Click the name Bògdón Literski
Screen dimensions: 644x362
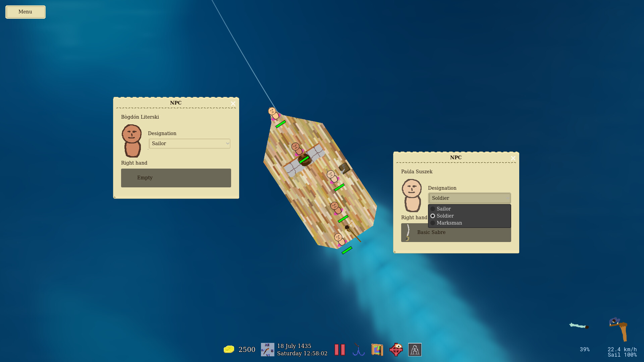(x=140, y=117)
